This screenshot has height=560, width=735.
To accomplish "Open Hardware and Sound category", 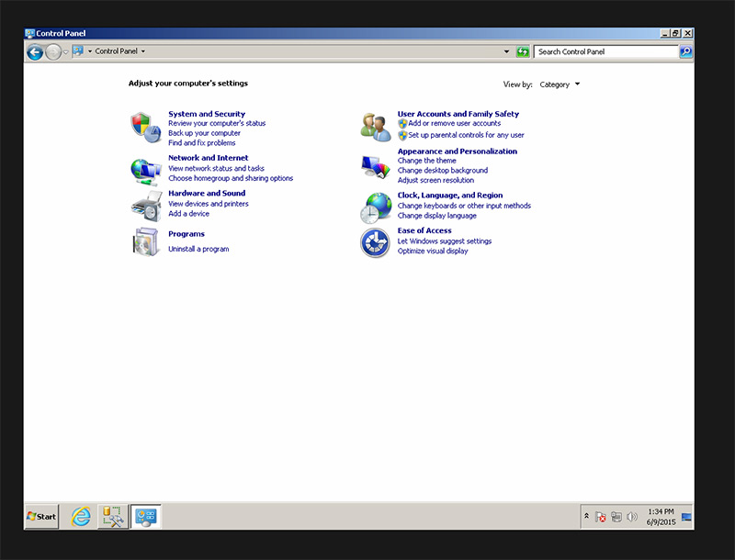I will click(207, 193).
